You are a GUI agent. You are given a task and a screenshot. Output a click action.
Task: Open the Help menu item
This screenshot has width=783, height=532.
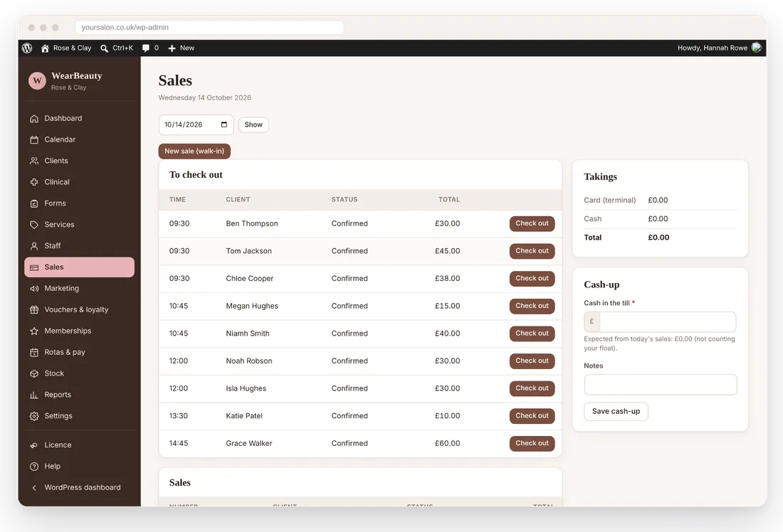coord(80,467)
